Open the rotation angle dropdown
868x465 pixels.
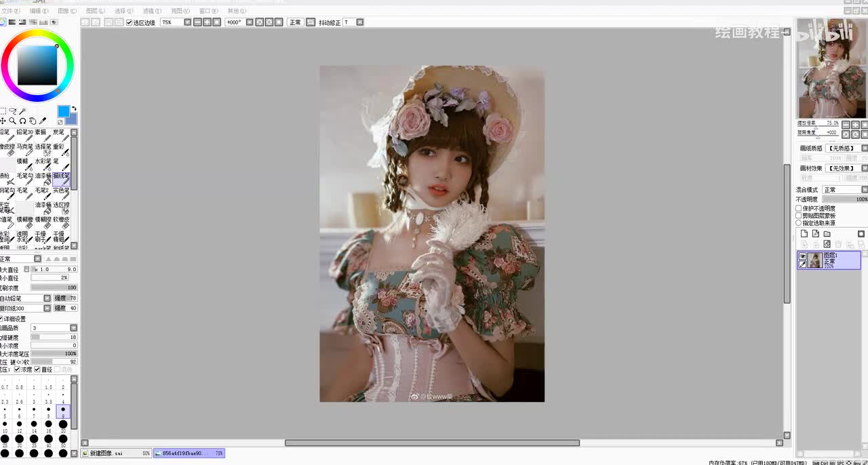tap(250, 22)
